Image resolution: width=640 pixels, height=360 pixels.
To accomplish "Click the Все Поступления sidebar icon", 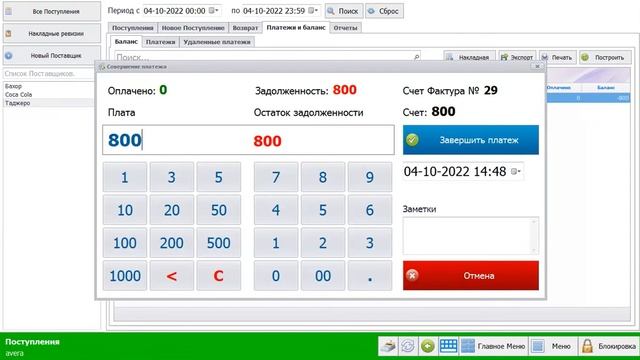I will 9,11.
